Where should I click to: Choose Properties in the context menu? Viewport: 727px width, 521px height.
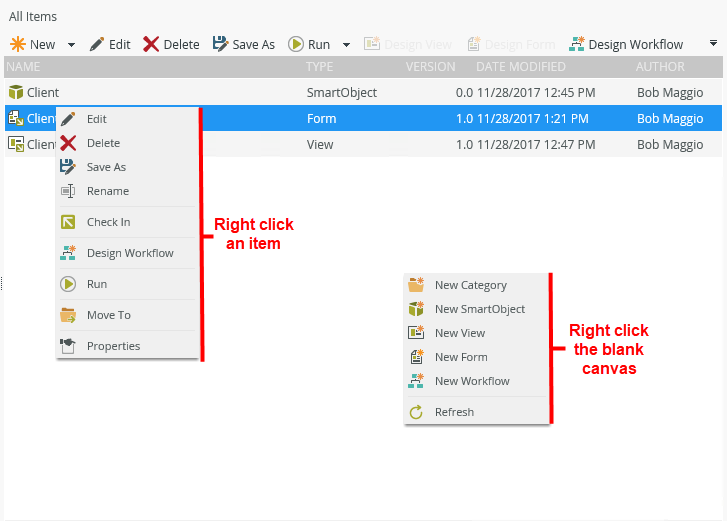[128, 347]
